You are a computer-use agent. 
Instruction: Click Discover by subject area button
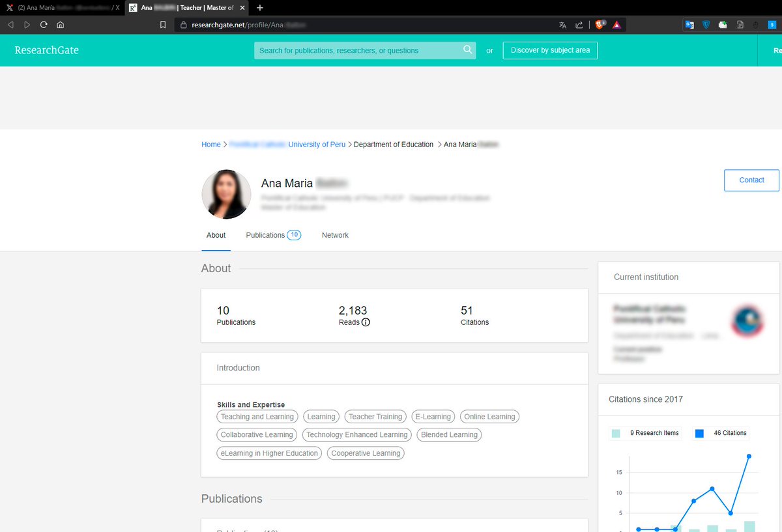[550, 50]
